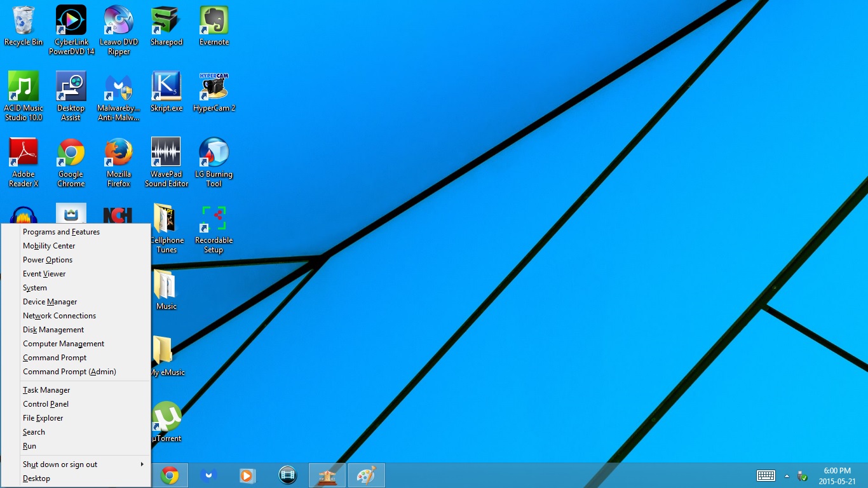Select the Recordable Setup shortcut

click(x=214, y=229)
